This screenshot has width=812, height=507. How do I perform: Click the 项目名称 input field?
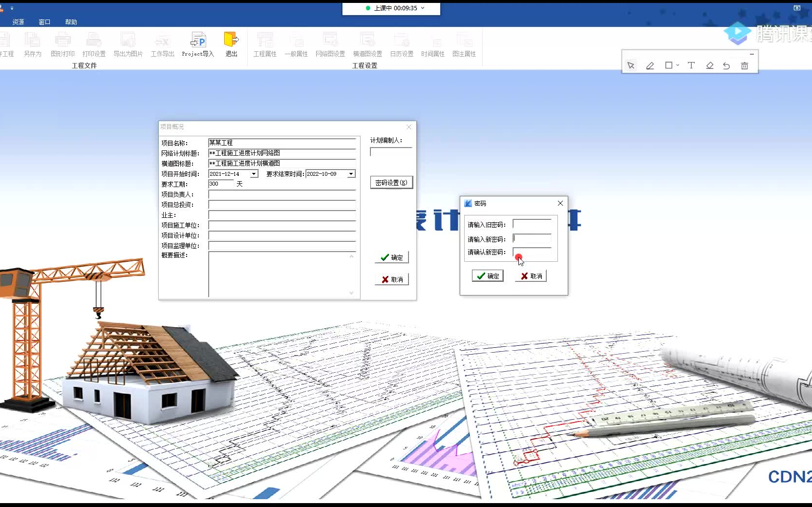pos(282,143)
